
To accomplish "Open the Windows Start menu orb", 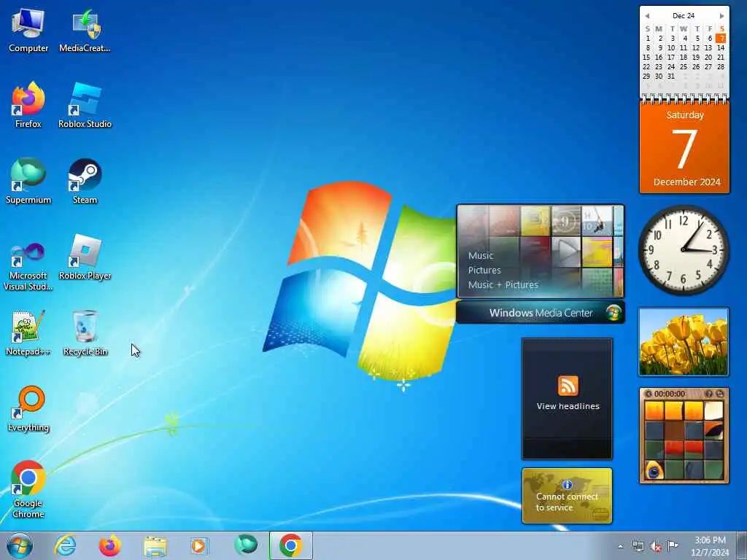I will 20,545.
